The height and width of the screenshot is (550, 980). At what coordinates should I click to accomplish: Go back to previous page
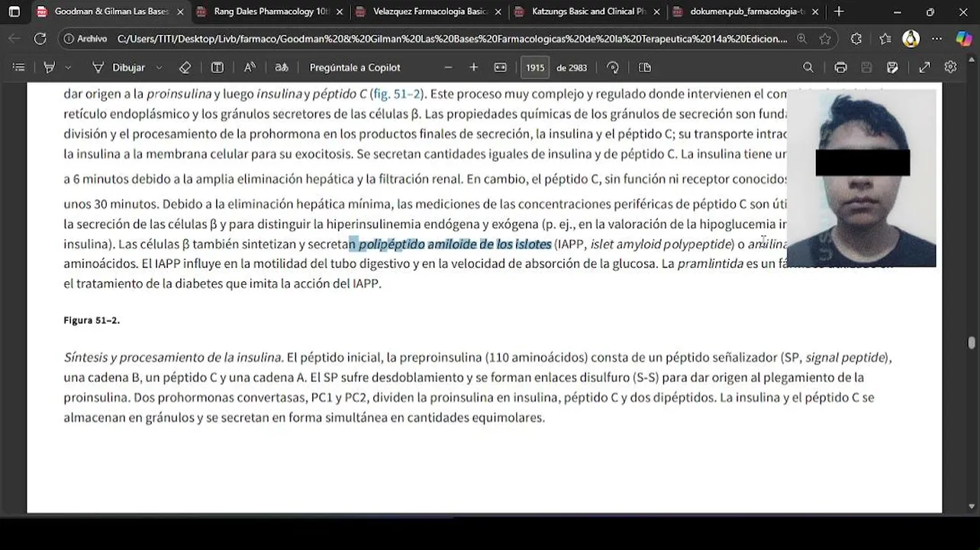(x=15, y=39)
